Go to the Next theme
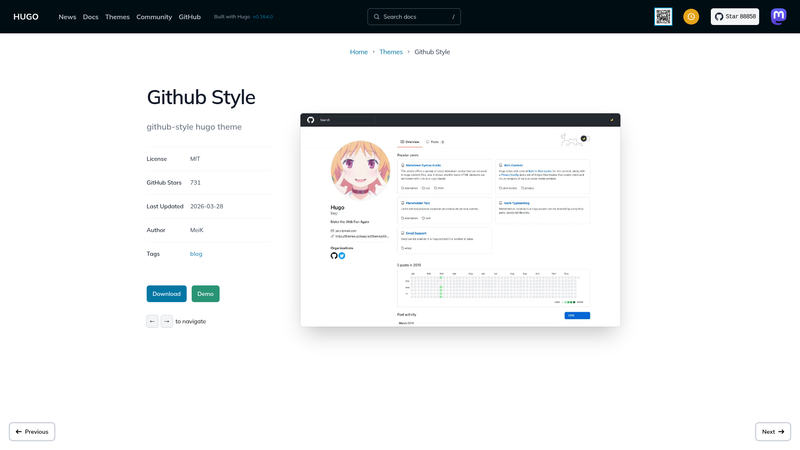The width and height of the screenshot is (800, 450). (x=773, y=432)
